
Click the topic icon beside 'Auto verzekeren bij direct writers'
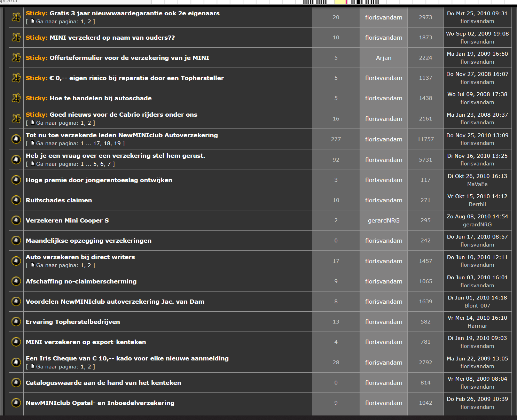(16, 261)
